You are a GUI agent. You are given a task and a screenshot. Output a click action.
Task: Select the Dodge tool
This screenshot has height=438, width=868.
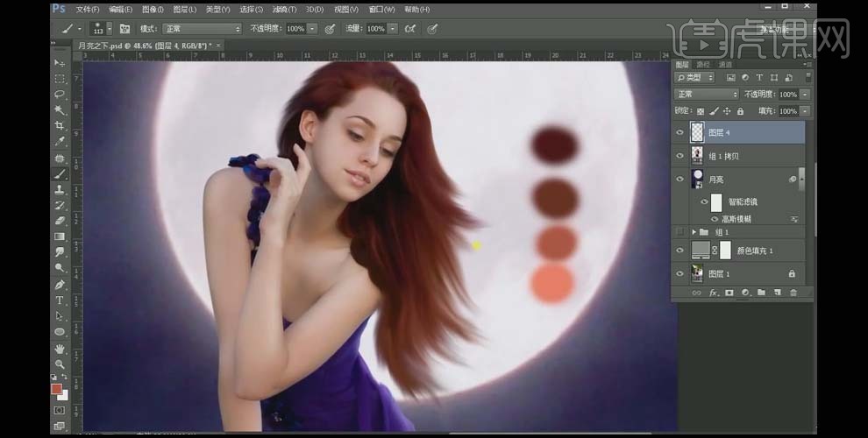point(60,268)
